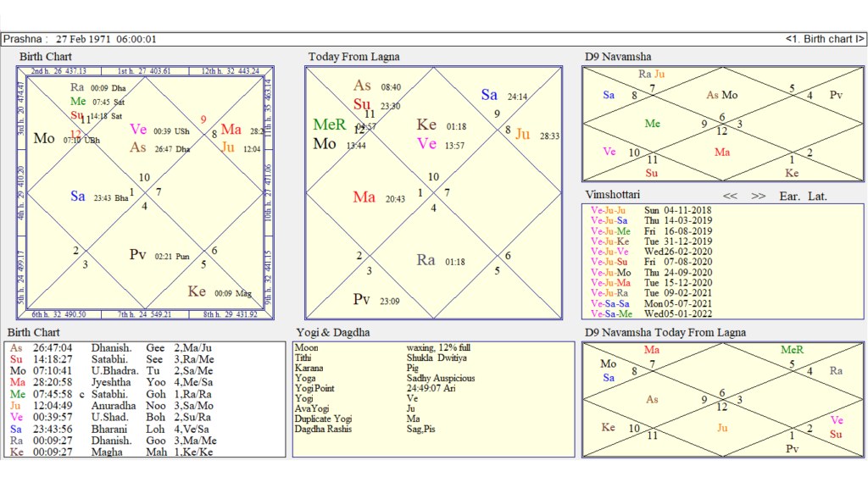Jump to earlier dashas with 'Ear.'
This screenshot has height=488, width=868.
[x=789, y=197]
